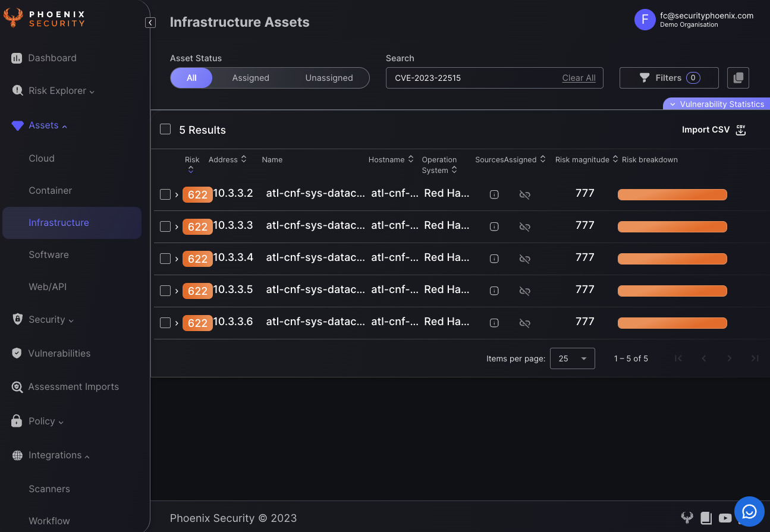Click the Phoenix Security logo
This screenshot has height=532, width=770.
click(x=45, y=18)
